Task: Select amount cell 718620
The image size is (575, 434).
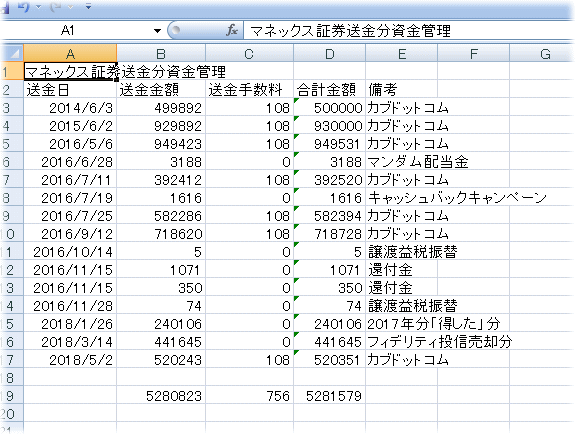Action: click(161, 234)
